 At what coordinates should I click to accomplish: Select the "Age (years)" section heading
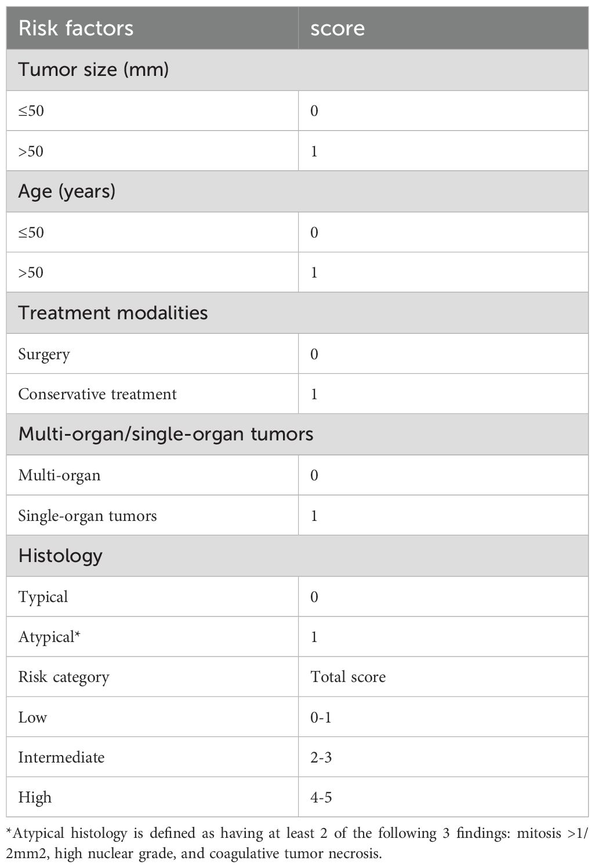pos(67,191)
